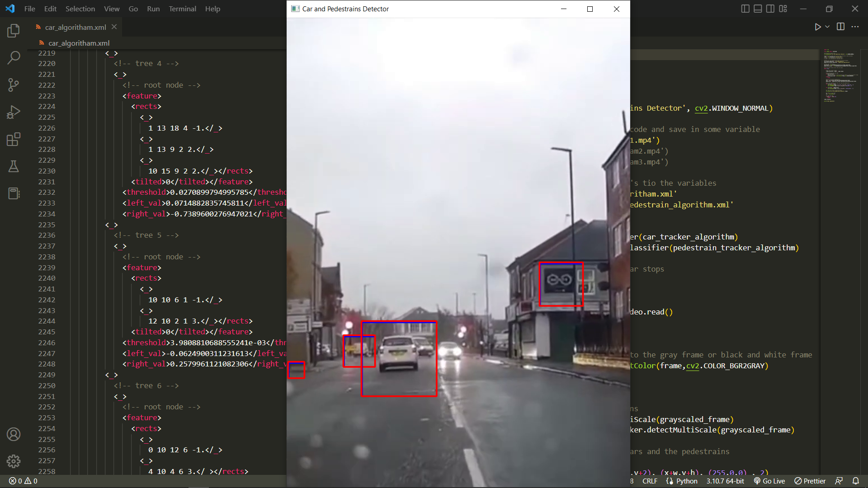Open the Explorer view in activity bar
868x488 pixels.
click(14, 31)
